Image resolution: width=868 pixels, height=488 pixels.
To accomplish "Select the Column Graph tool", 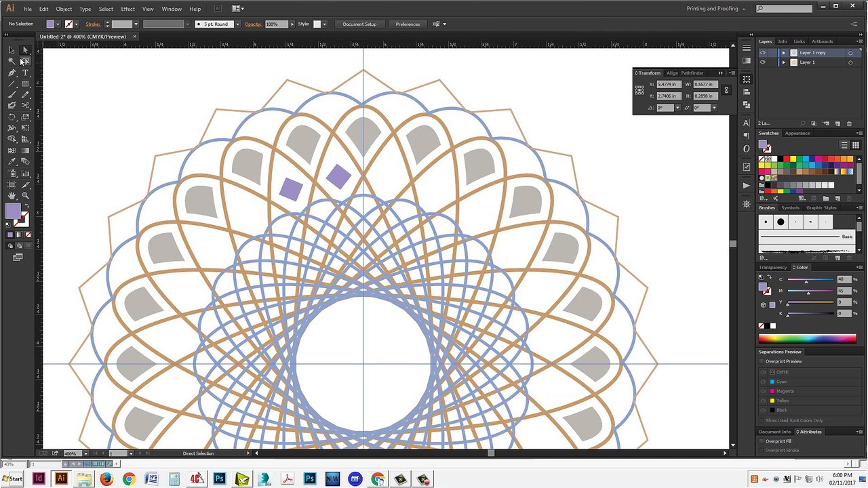I will click(25, 173).
